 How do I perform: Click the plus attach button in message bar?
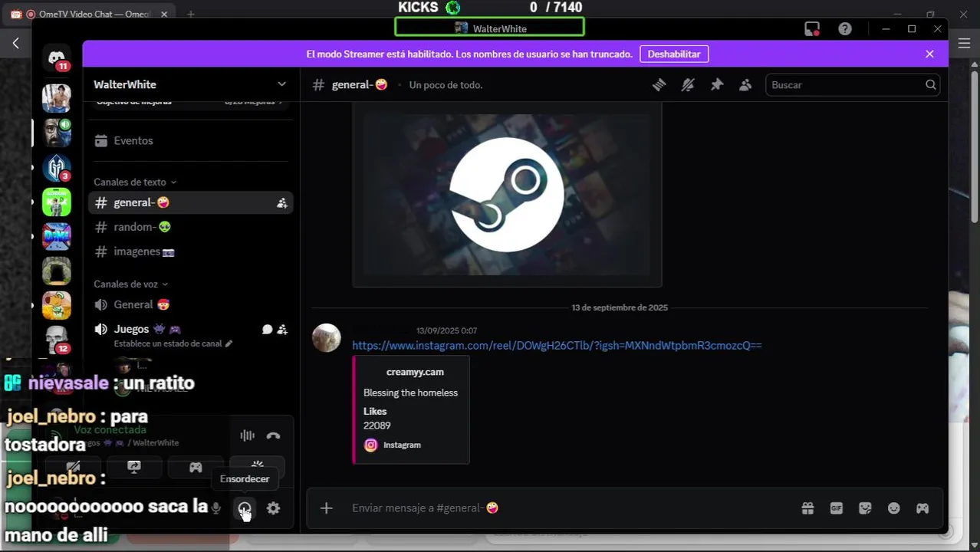[327, 508]
